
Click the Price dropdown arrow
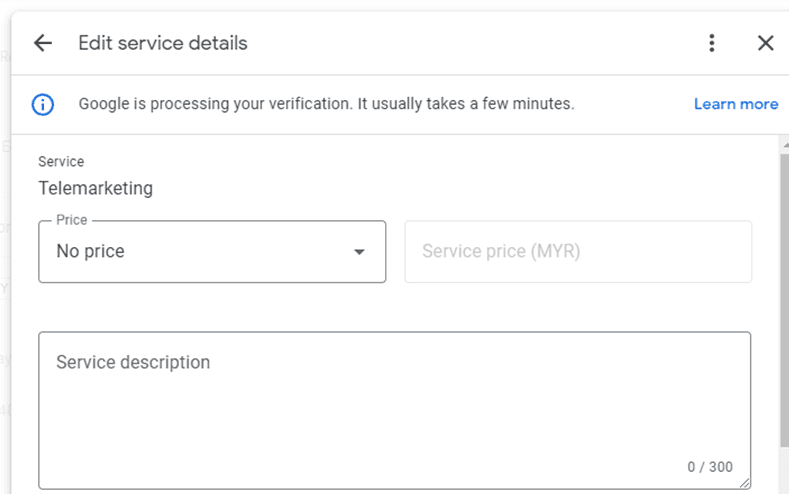point(359,252)
